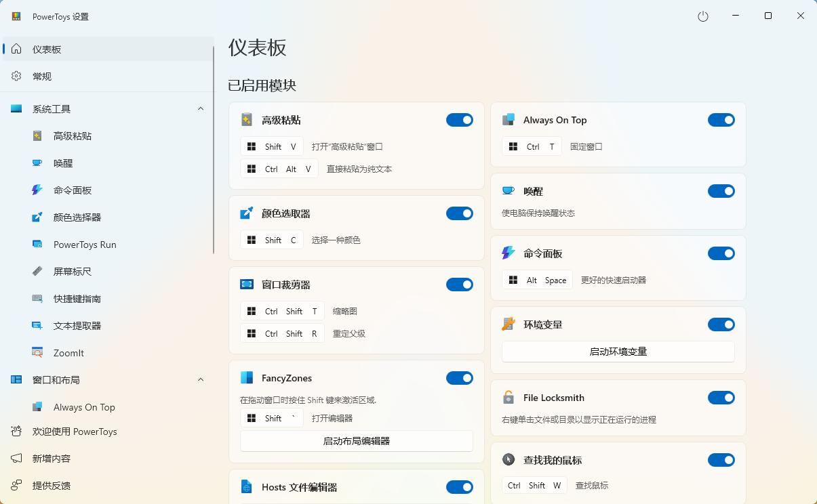The height and width of the screenshot is (504, 817).
Task: Click the sidebar vertical scrollbar
Action: 214,149
